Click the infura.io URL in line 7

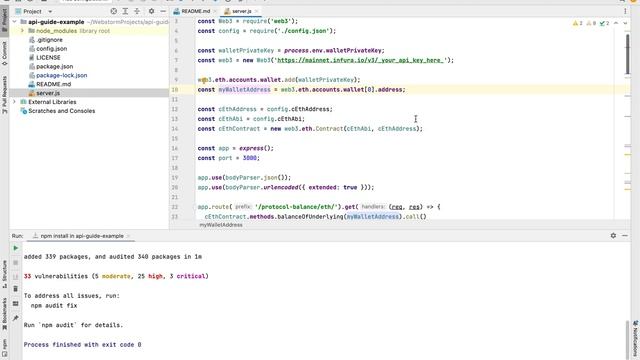pyautogui.click(x=360, y=60)
